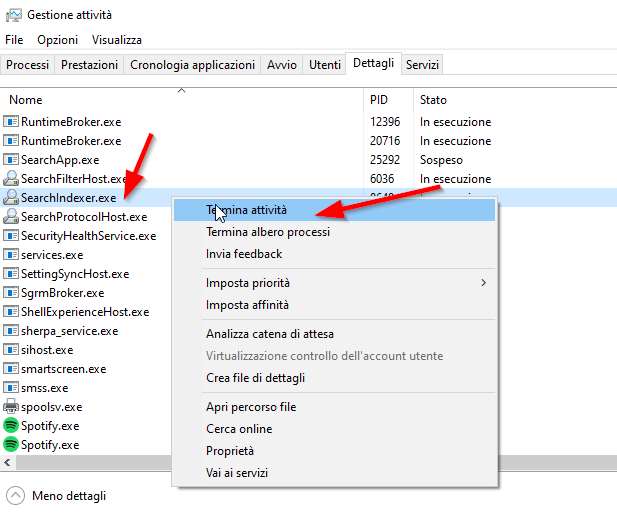Collapse view with Meno dettagli chevron
The height and width of the screenshot is (519, 617).
15,496
